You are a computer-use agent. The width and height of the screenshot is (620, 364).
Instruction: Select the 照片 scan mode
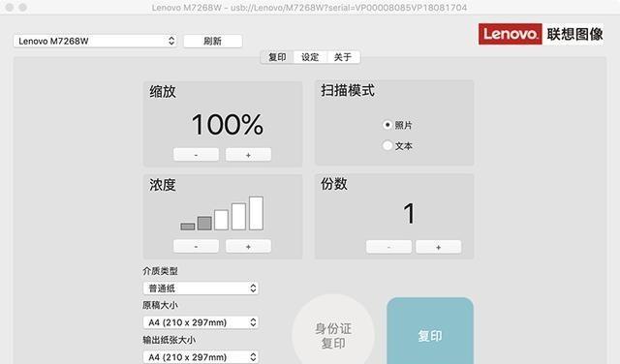tap(398, 125)
